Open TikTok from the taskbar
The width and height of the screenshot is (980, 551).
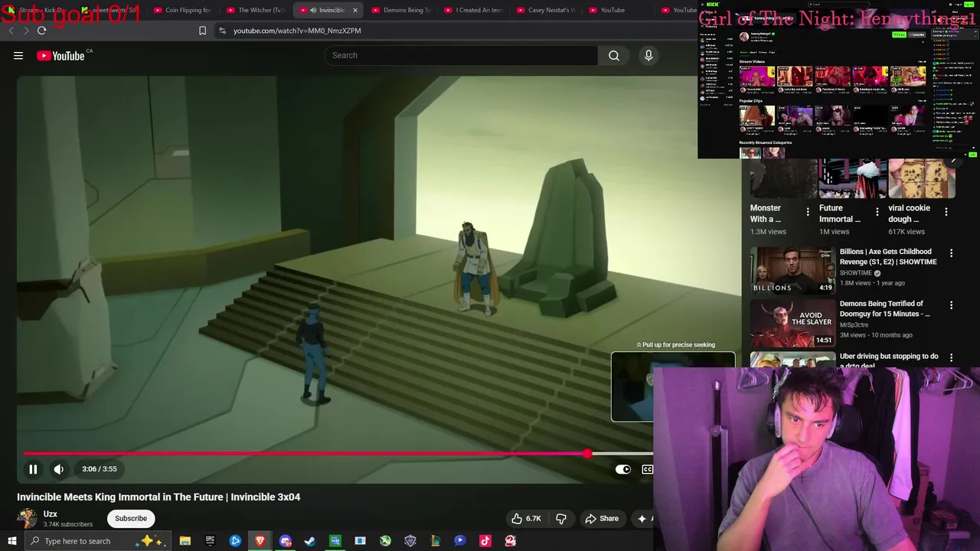pyautogui.click(x=485, y=541)
